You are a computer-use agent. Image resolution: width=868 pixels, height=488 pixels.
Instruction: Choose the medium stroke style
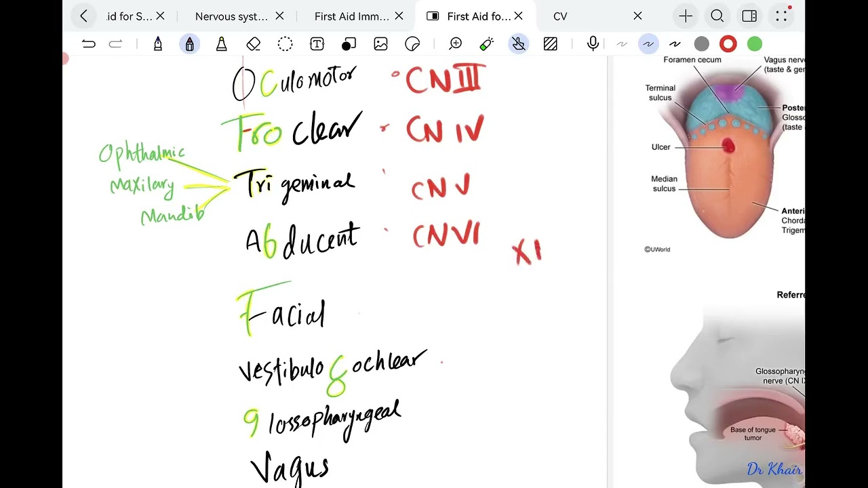coord(648,44)
